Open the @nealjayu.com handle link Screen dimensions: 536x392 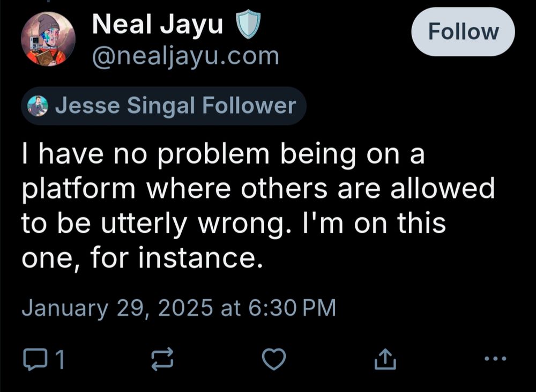click(x=185, y=56)
